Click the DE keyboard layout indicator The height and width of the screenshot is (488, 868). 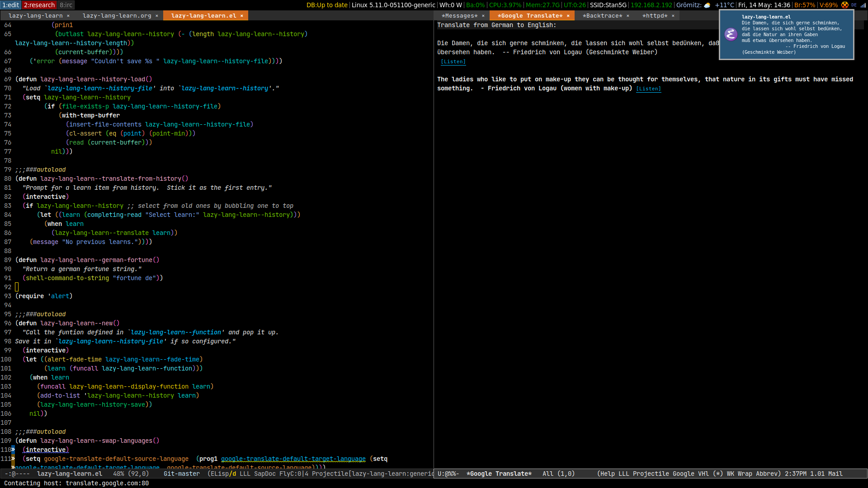(x=854, y=5)
